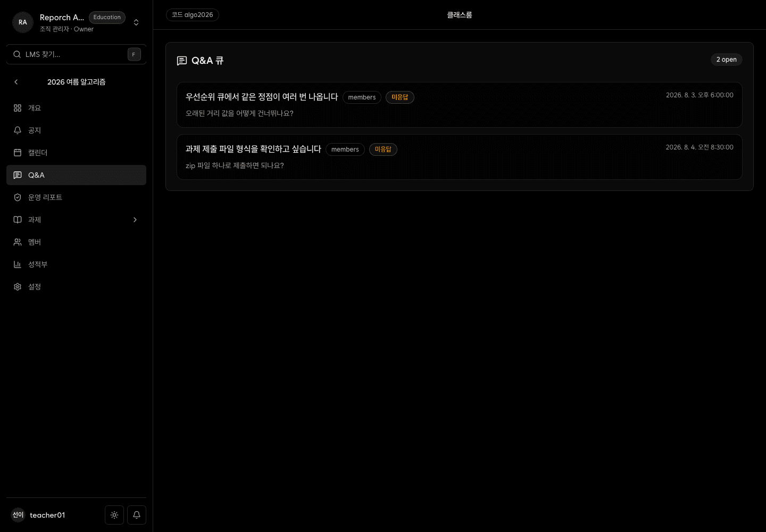Open the organization switcher chevrons

pos(136,22)
